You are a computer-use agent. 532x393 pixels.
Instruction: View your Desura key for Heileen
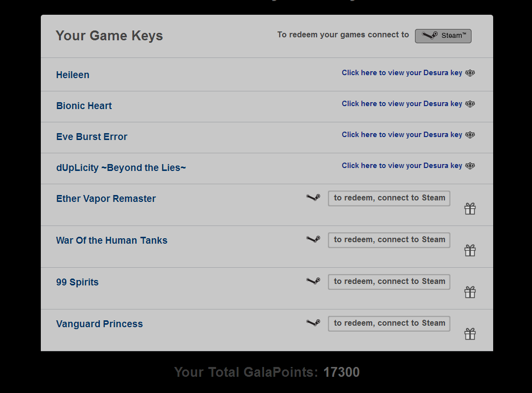402,73
